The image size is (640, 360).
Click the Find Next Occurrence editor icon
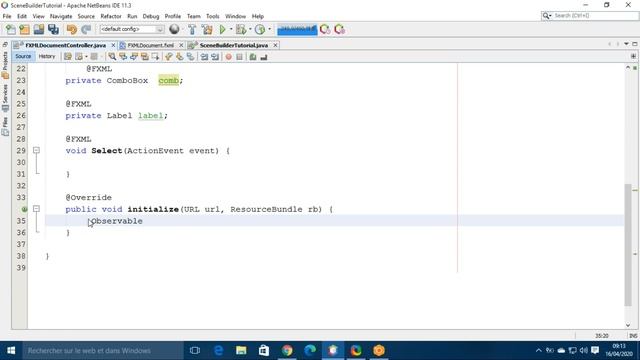[133, 57]
